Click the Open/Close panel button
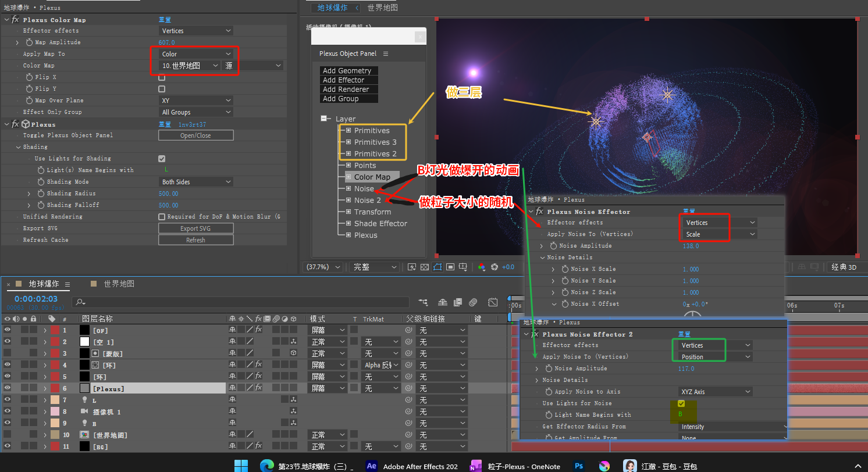Image resolution: width=868 pixels, height=472 pixels. 196,135
